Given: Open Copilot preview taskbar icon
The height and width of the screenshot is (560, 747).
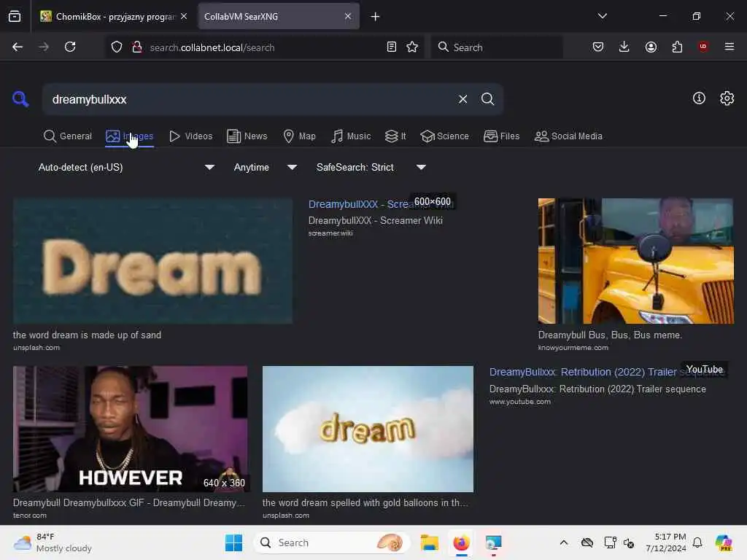Looking at the screenshot, I should click(x=724, y=542).
